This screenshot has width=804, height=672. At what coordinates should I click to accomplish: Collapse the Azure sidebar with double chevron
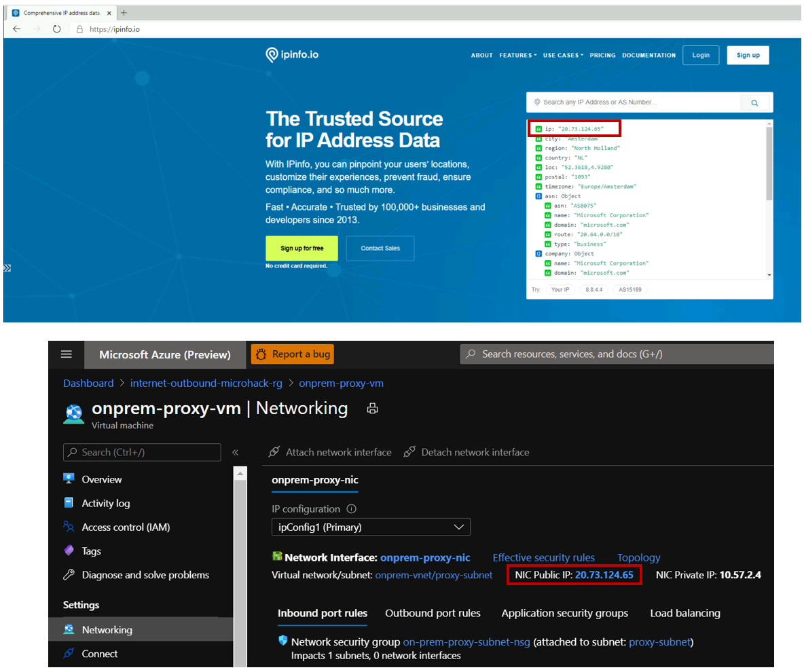[x=236, y=452]
